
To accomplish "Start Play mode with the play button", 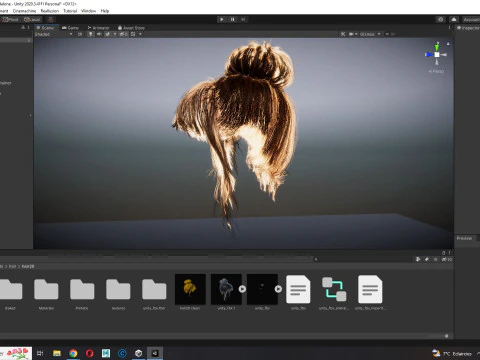I will pyautogui.click(x=222, y=19).
